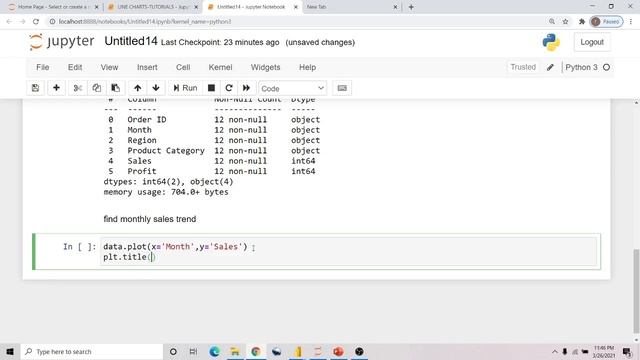Click the pencil edit mode icon
The width and height of the screenshot is (640, 360).
pos(550,67)
